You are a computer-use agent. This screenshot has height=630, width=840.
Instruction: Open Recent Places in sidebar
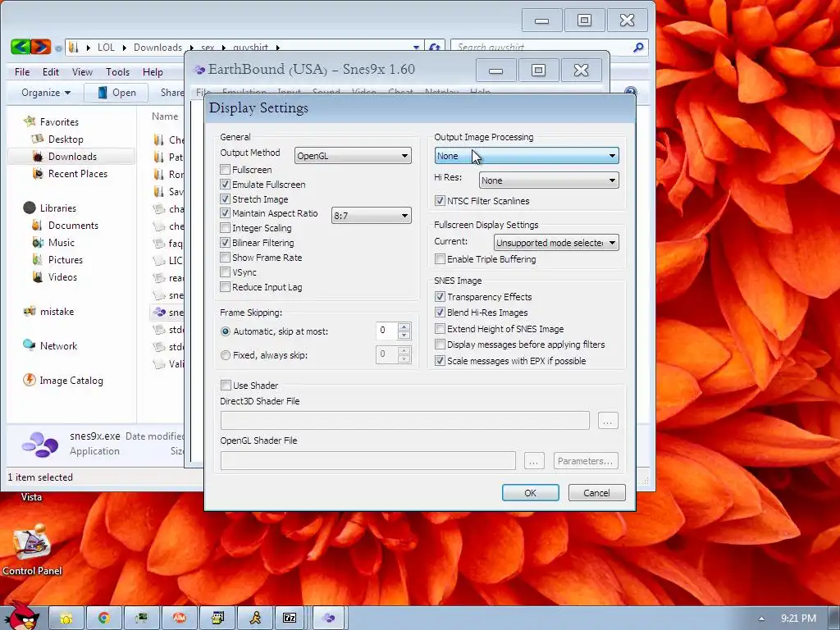click(x=77, y=174)
